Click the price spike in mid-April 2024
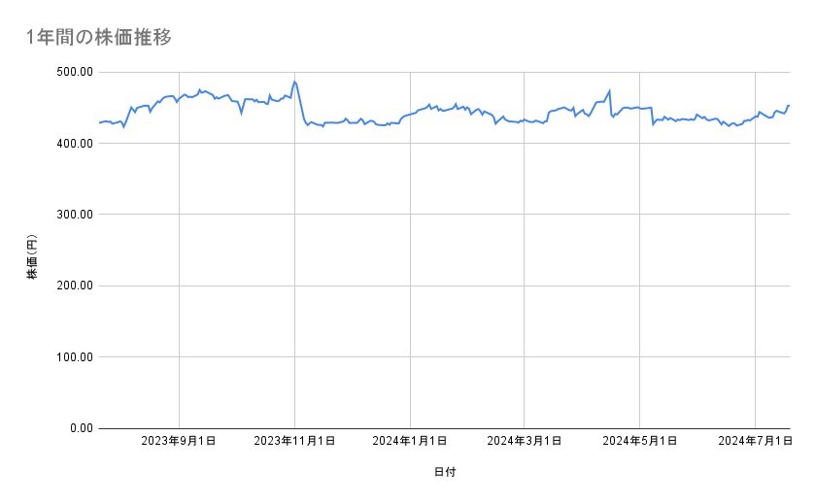Screen dimensions: 815x504 pyautogui.click(x=609, y=91)
